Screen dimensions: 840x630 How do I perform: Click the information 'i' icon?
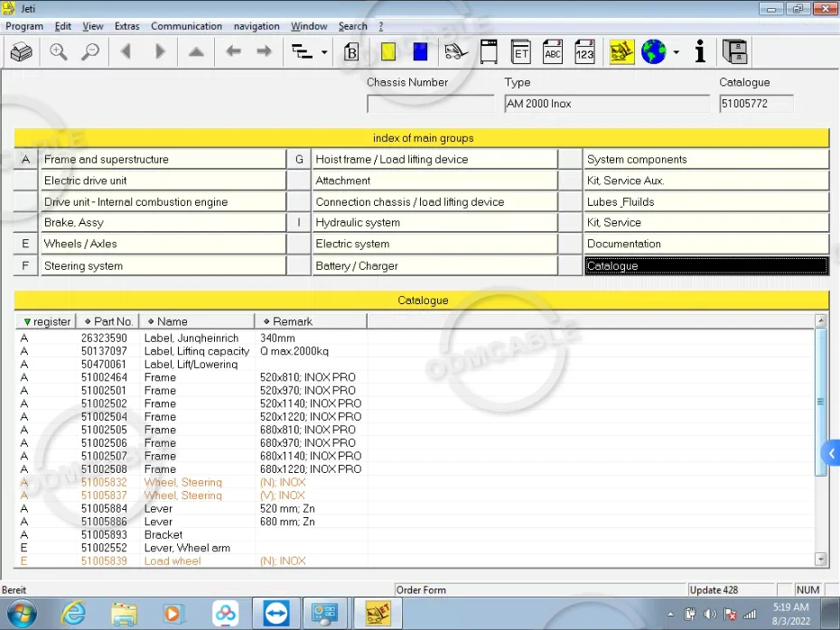tap(700, 52)
